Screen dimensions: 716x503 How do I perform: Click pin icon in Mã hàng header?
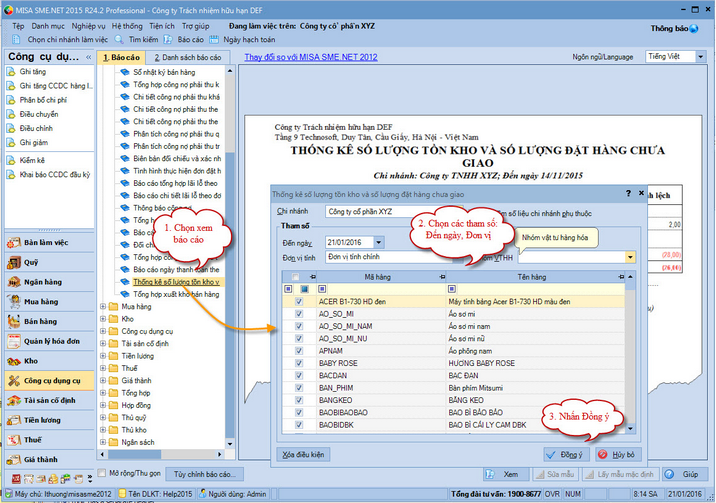click(x=442, y=277)
